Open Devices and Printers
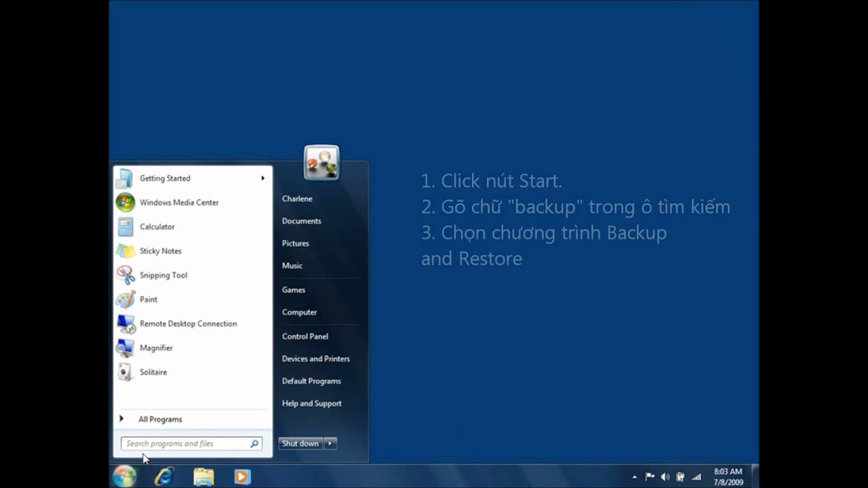 tap(316, 359)
